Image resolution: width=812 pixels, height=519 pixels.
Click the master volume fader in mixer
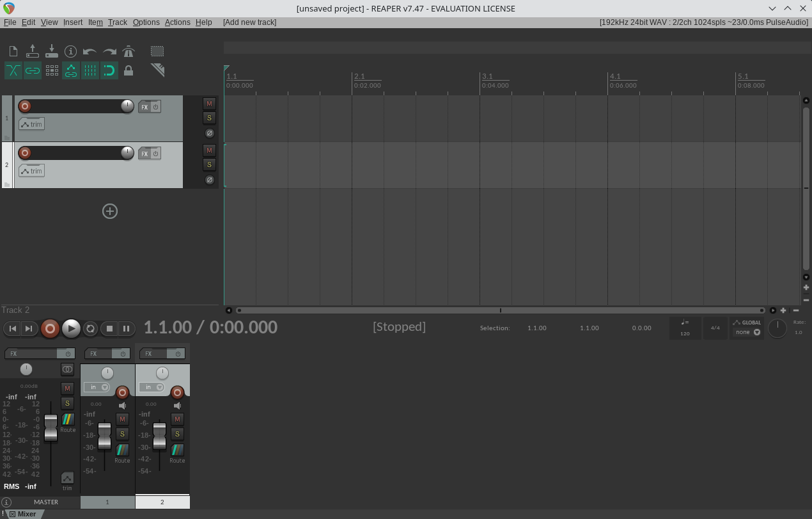[51, 427]
